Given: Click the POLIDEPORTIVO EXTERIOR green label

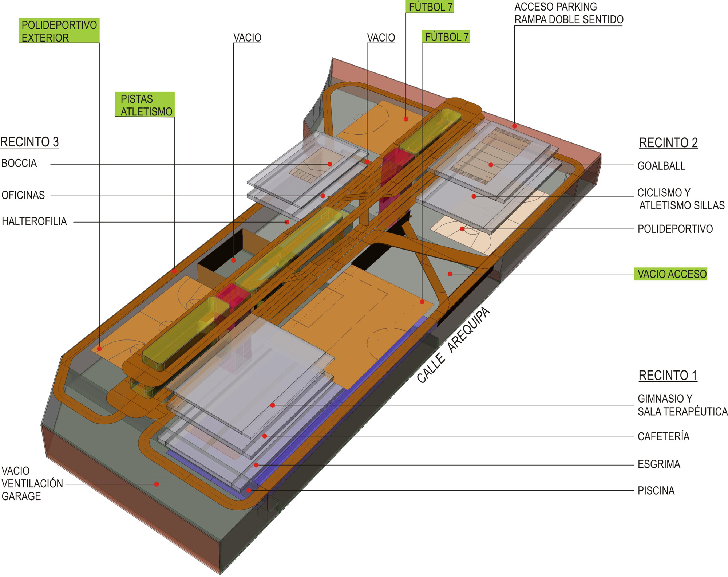Looking at the screenshot, I should (x=59, y=31).
